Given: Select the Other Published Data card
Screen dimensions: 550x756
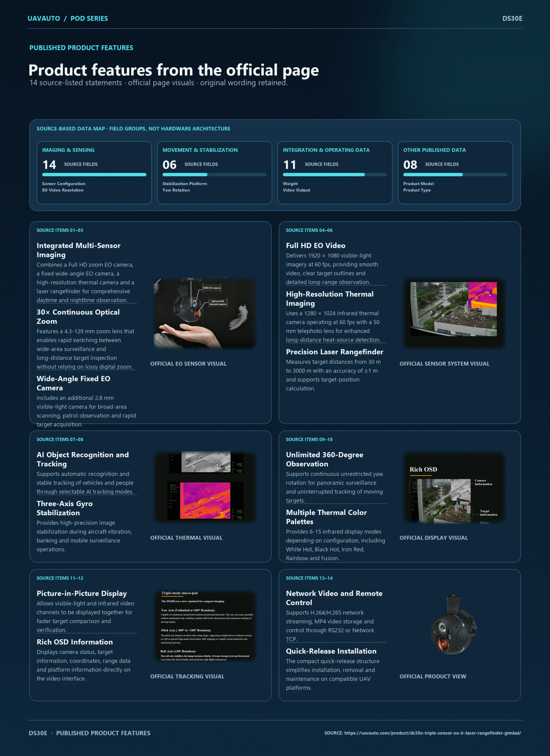Looking at the screenshot, I should [x=455, y=173].
